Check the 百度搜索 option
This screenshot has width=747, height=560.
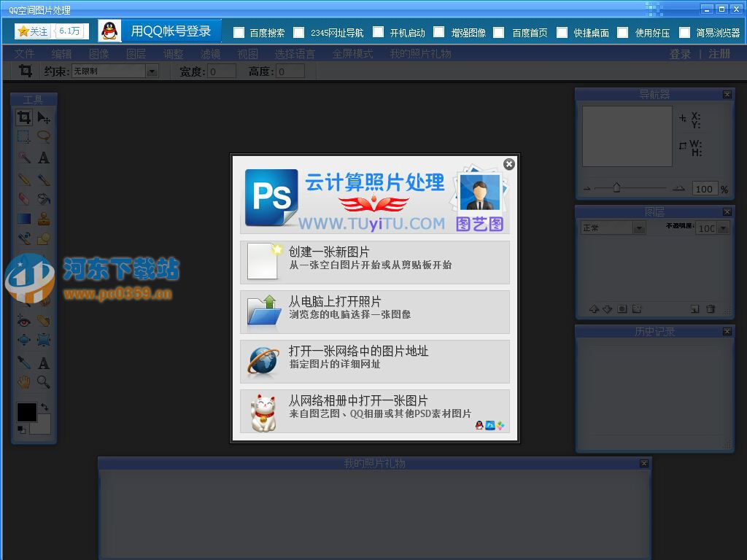pyautogui.click(x=238, y=32)
